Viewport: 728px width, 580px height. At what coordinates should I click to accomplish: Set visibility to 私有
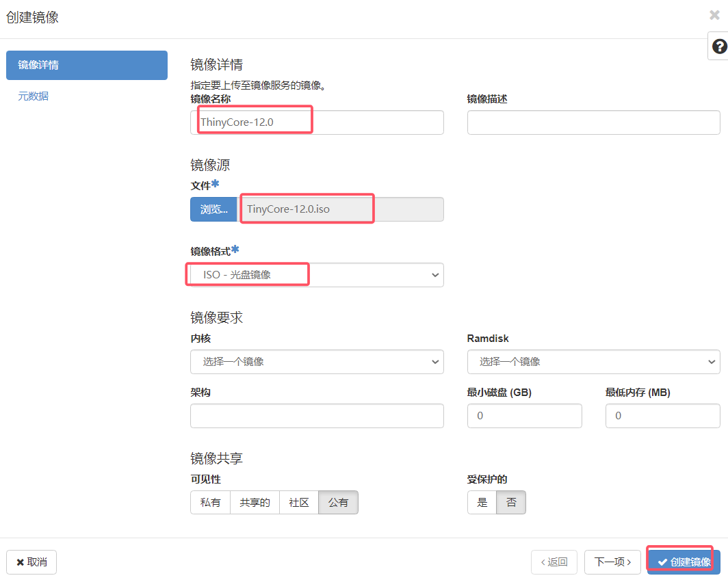[210, 503]
